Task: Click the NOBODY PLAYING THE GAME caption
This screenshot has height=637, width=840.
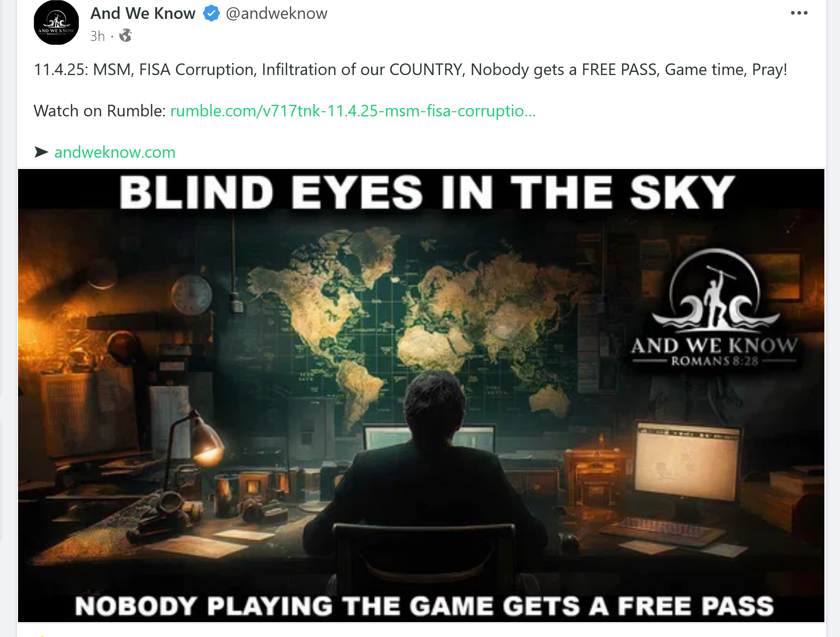Action: coord(424,606)
